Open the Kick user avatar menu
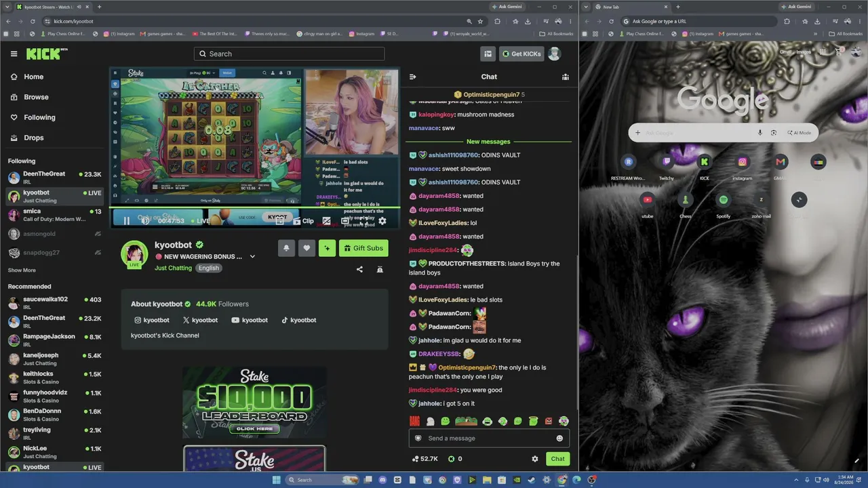The height and width of the screenshot is (488, 868). (555, 54)
